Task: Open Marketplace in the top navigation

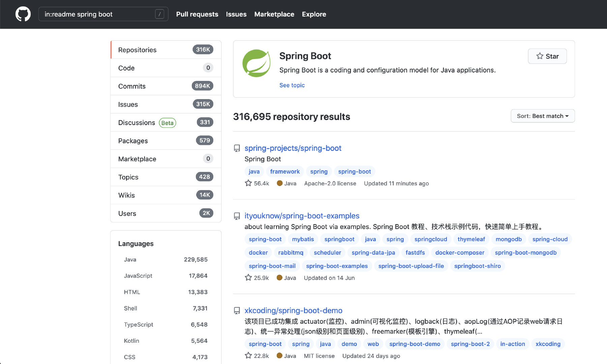Action: pyautogui.click(x=274, y=14)
